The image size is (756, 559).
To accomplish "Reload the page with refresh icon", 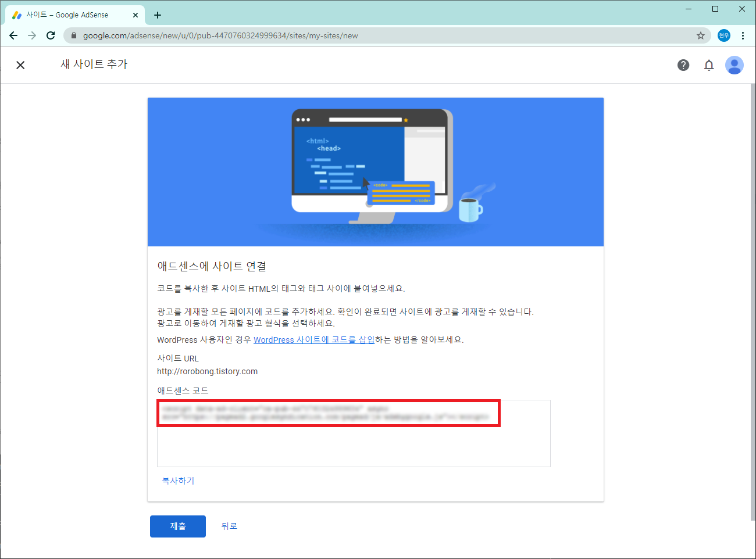I will [51, 35].
